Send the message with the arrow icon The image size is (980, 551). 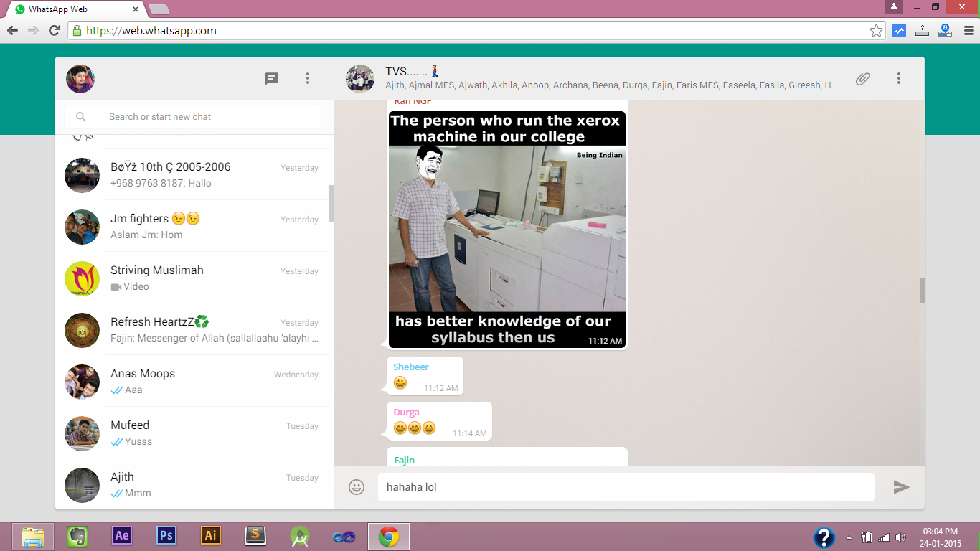click(x=901, y=487)
